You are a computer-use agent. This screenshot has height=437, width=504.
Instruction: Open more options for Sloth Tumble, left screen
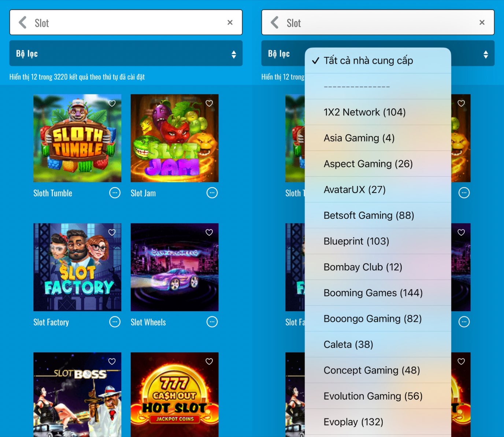pos(115,193)
